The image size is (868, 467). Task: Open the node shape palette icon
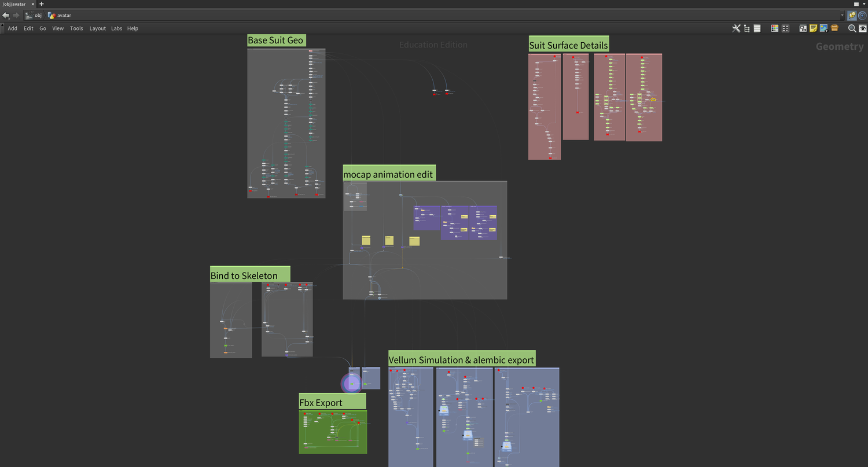tap(786, 28)
